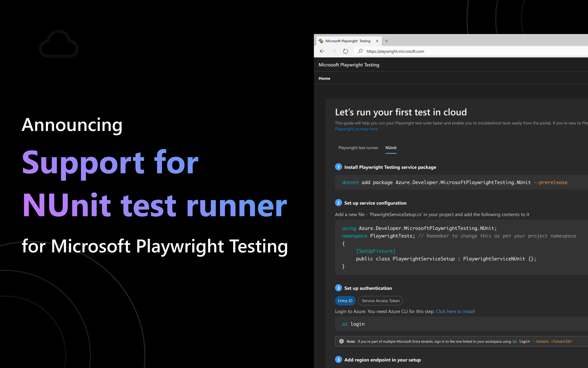Screen dimensions: 588x368
Task: Go back with the browser back arrow
Action: [x=322, y=51]
